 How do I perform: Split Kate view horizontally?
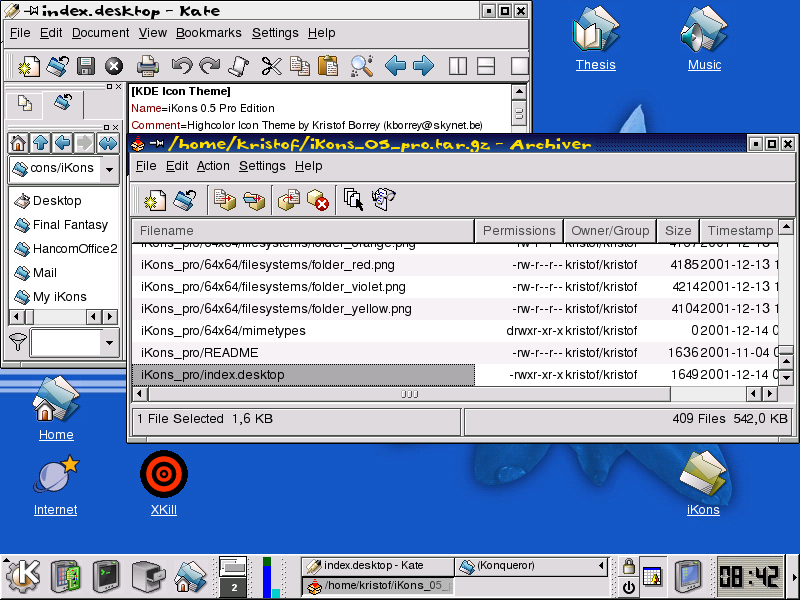point(486,66)
